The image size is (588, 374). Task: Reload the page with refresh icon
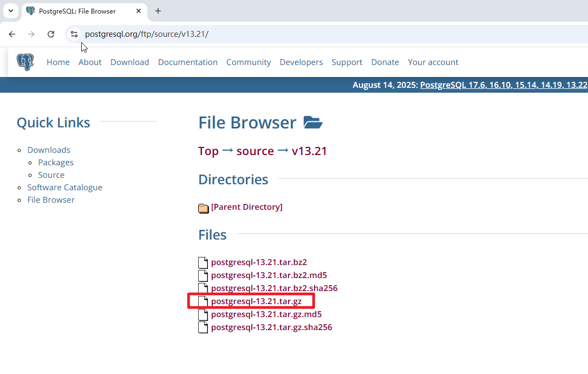[51, 34]
